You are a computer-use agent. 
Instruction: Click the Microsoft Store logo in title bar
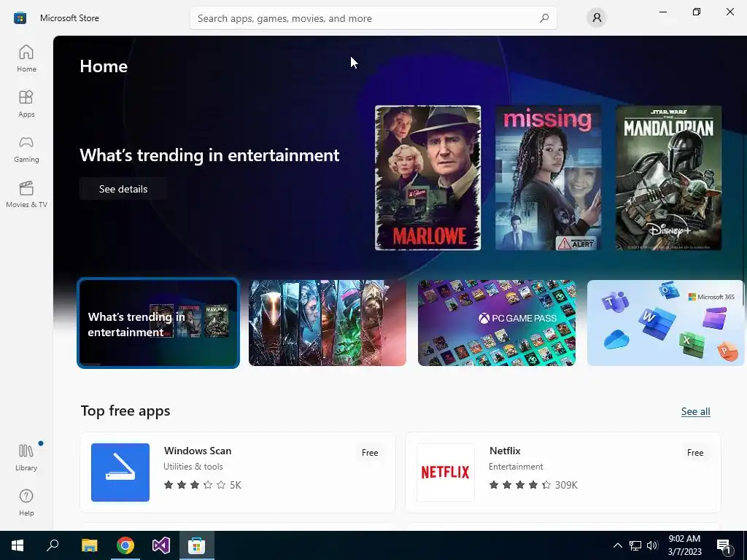pyautogui.click(x=20, y=18)
